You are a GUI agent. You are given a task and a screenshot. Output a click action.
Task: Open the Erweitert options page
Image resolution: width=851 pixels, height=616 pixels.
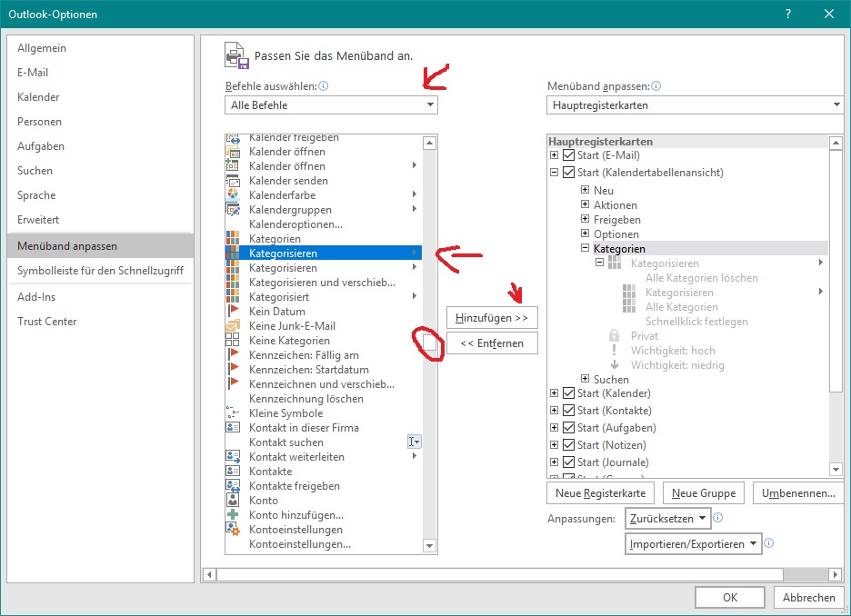[100, 220]
